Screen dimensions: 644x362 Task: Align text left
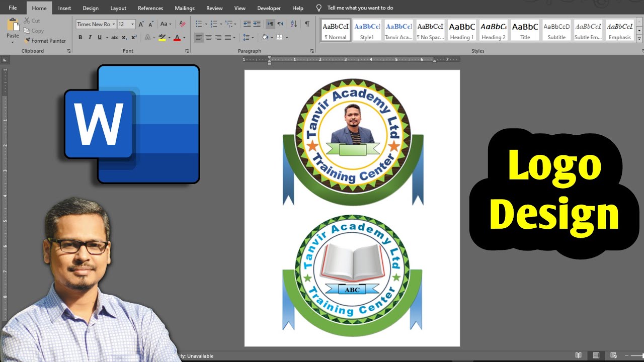tap(199, 38)
